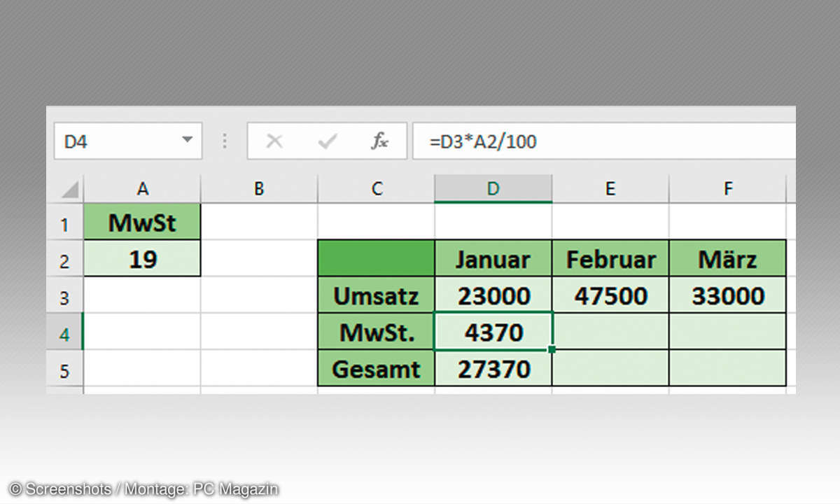This screenshot has width=840, height=504.
Task: Select column F header
Action: coord(728,189)
